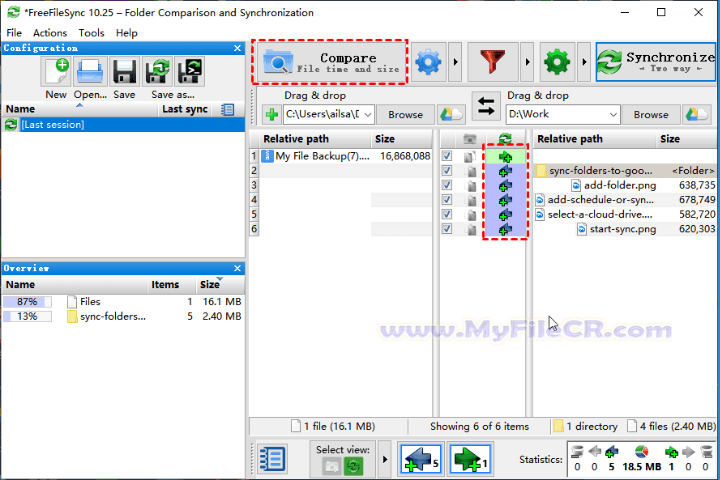Viewport: 720px width, 480px height.
Task: Select the 13% sync-folders progress bar
Action: coord(27,316)
